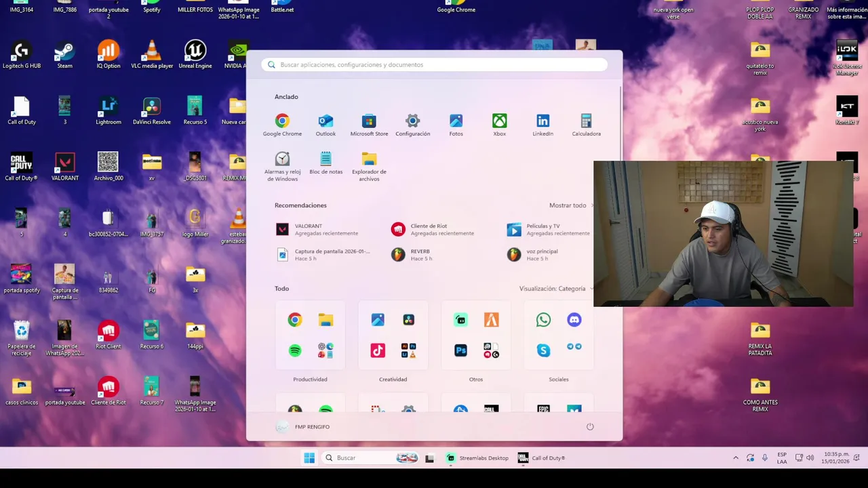The image size is (868, 488).
Task: Open Explorador de archivos pinned app
Action: click(369, 167)
